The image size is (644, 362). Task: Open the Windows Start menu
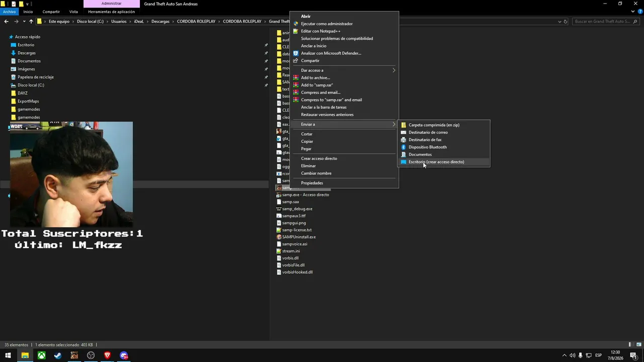pos(8,355)
